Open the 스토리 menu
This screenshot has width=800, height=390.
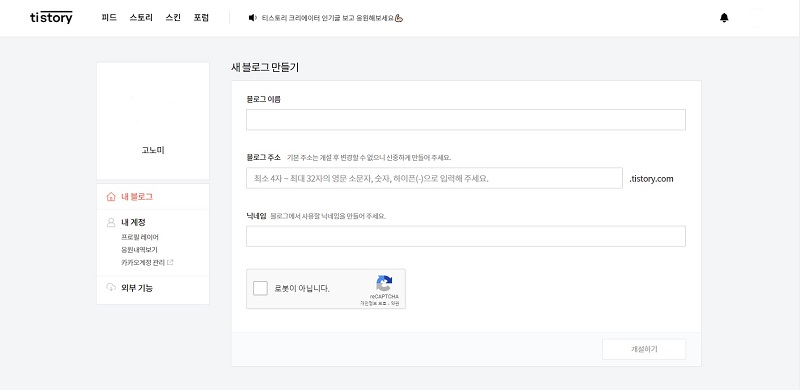141,18
